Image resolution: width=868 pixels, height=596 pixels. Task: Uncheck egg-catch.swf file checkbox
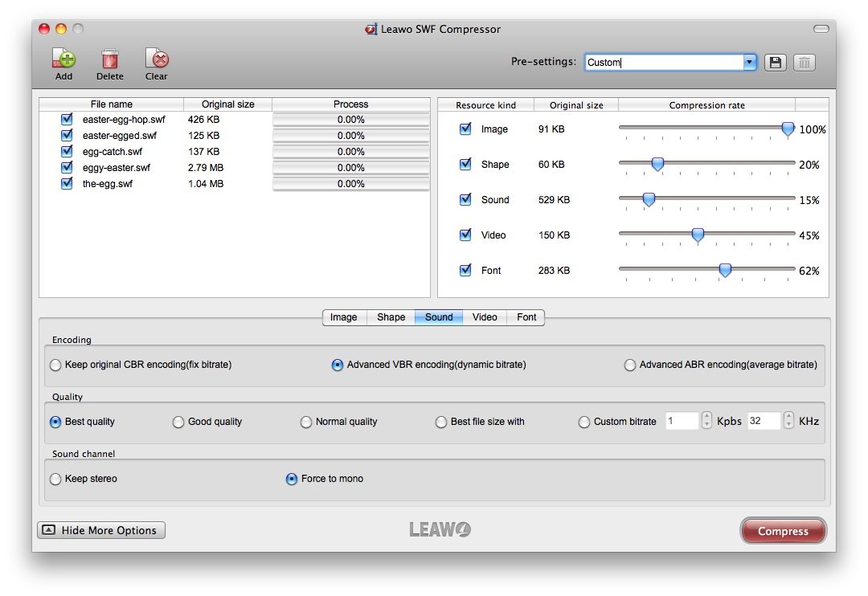click(67, 151)
